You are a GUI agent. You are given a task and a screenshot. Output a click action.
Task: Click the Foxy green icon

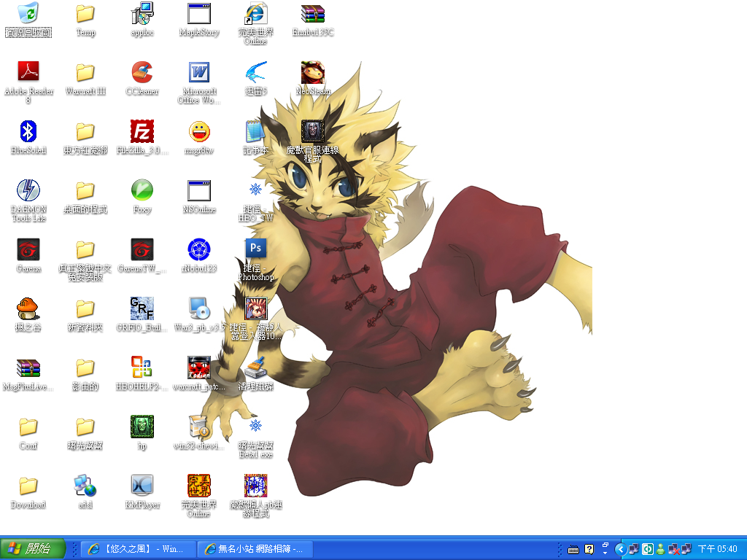(142, 190)
